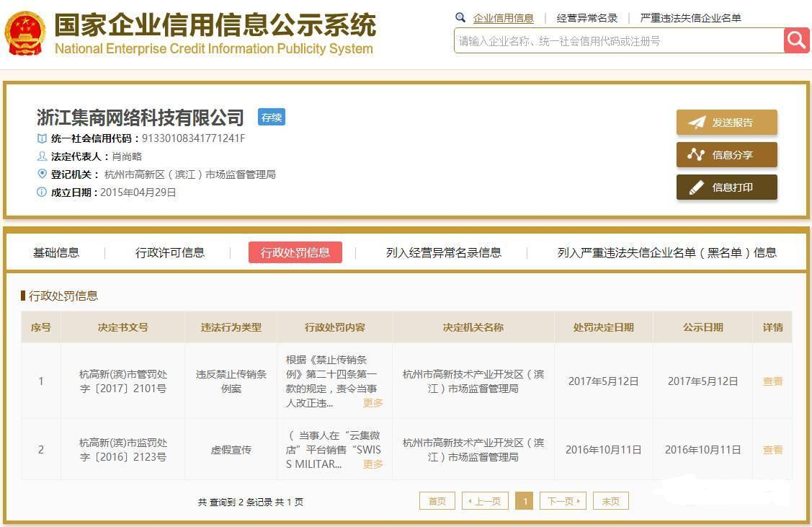The image size is (812, 527).
Task: Click the 信息打印 print button
Action: 726,187
